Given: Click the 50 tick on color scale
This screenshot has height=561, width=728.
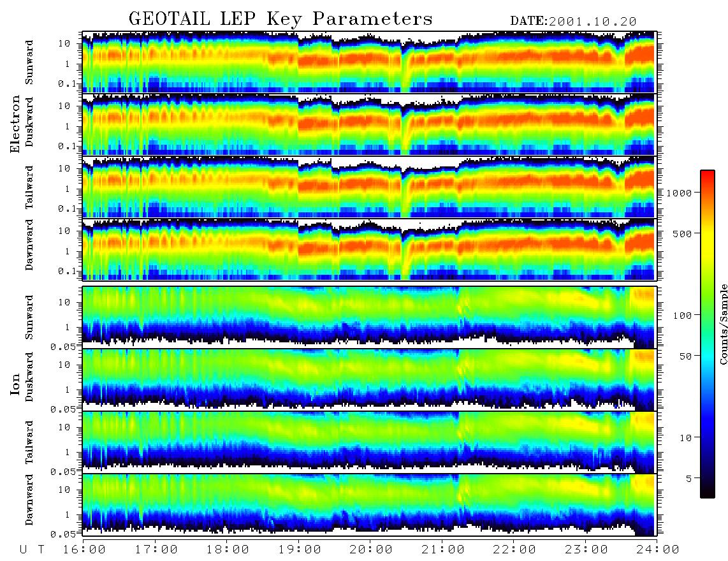Looking at the screenshot, I should coord(685,356).
